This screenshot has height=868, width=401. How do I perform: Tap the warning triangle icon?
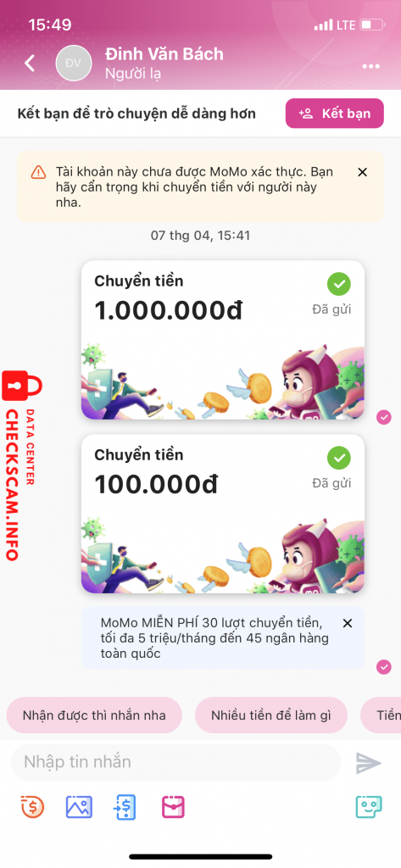coord(38,172)
